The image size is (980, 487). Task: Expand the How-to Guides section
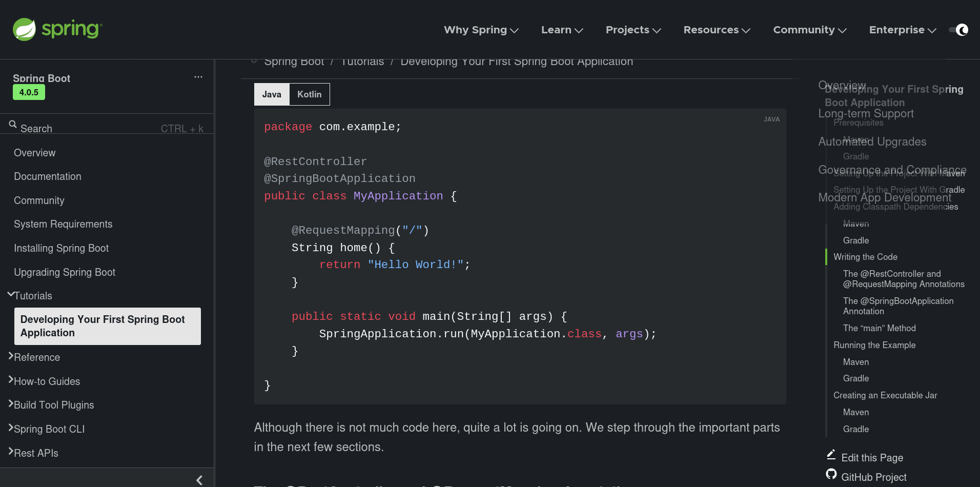click(x=11, y=380)
